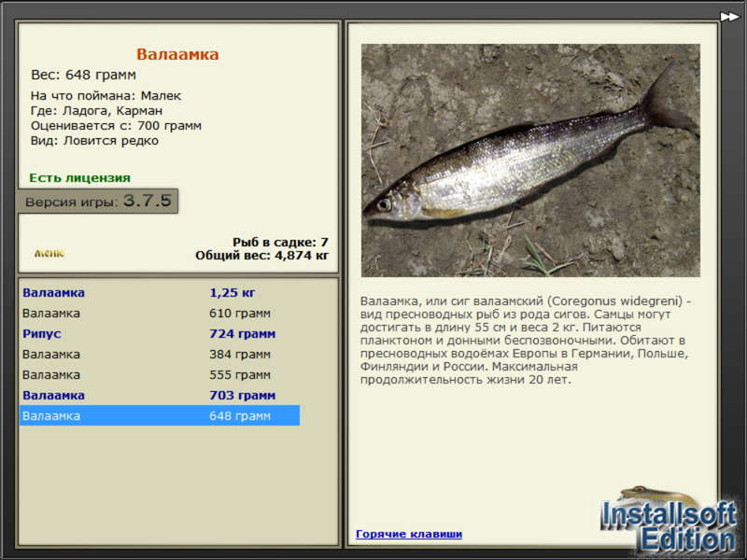Select the Валаамка 610 грамм row
The height and width of the screenshot is (560, 747).
point(160,314)
